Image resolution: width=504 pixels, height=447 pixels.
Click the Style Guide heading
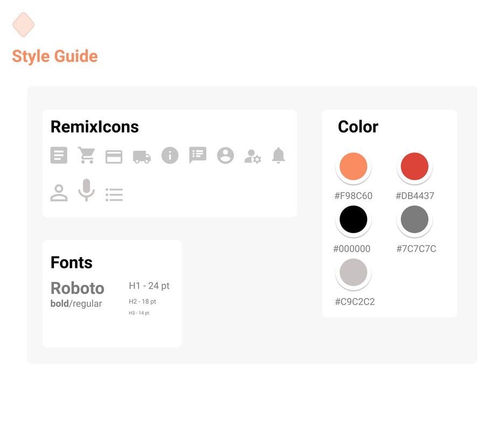pos(55,57)
